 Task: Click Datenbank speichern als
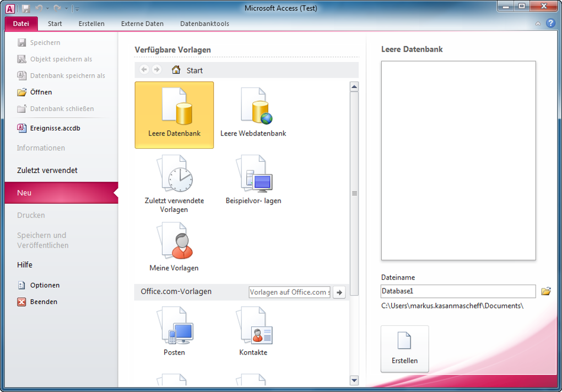[x=61, y=75]
